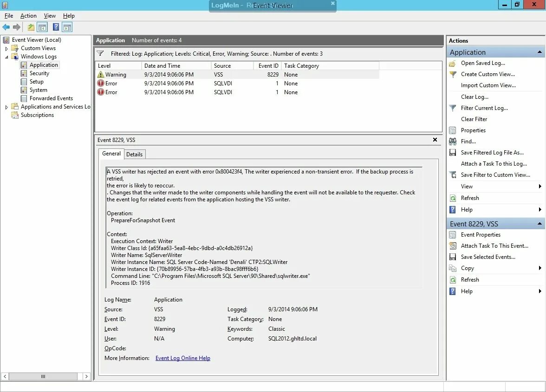546x392 pixels.
Task: Click the Find binoculars icon
Action: 453,141
